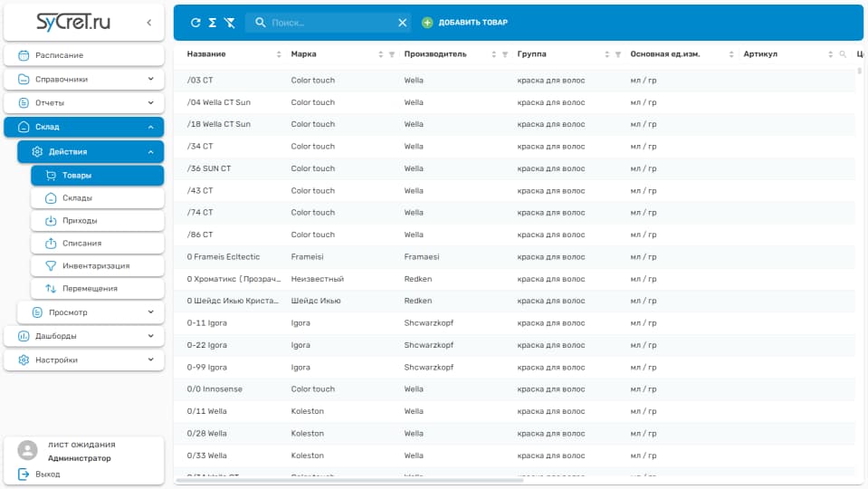Click the Склад warehouse icon
868x489 pixels.
pos(24,127)
